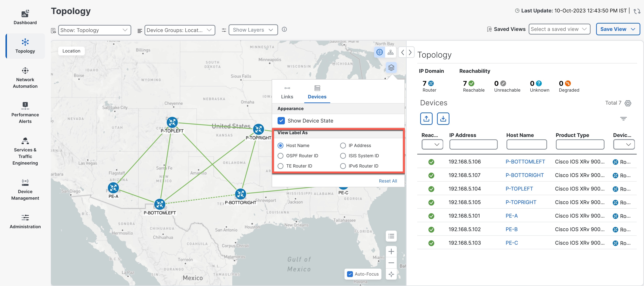Image resolution: width=644 pixels, height=286 pixels.
Task: Open the Devices table settings gear
Action: pos(628,103)
